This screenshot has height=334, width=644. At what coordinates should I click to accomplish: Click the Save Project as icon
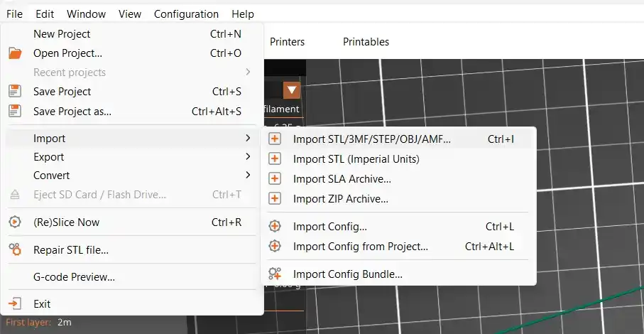click(x=15, y=111)
